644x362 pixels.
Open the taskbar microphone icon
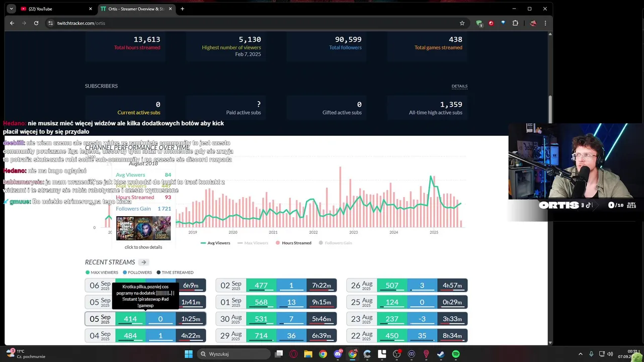[x=591, y=354]
